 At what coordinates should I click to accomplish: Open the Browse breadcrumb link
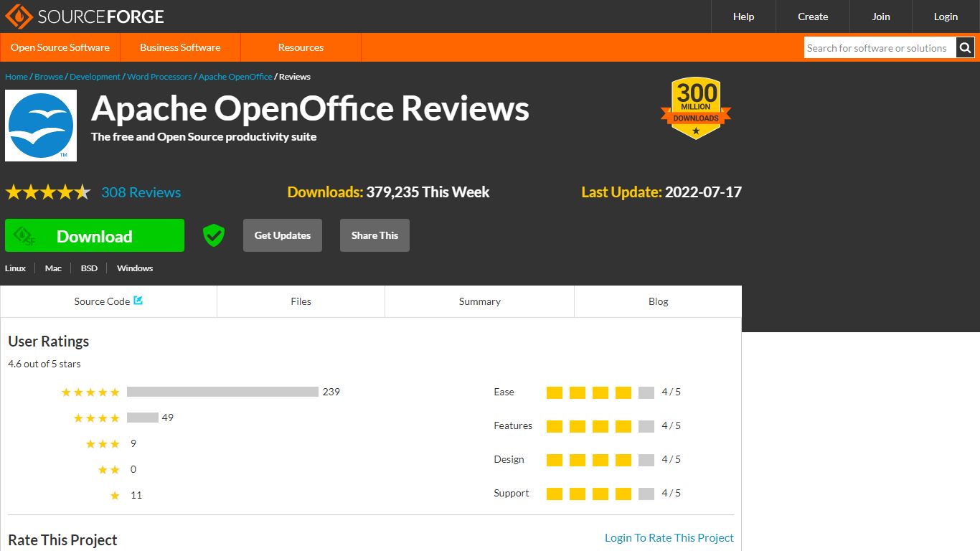pyautogui.click(x=49, y=77)
